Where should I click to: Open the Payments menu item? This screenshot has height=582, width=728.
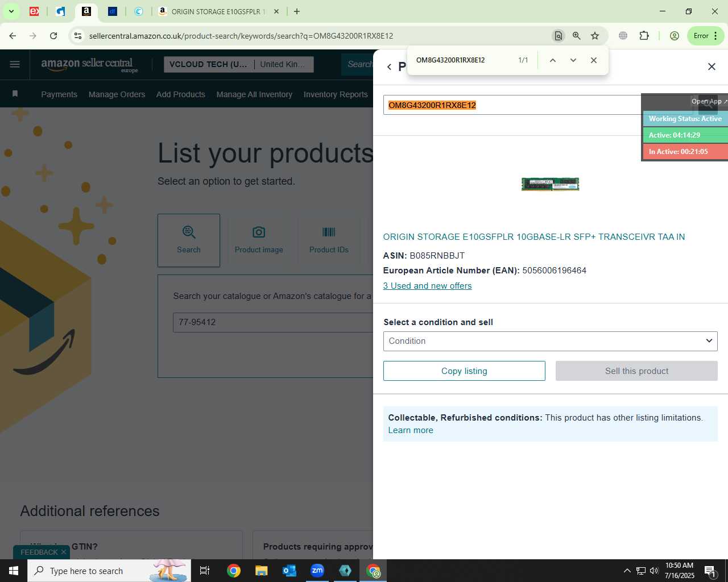tap(59, 94)
